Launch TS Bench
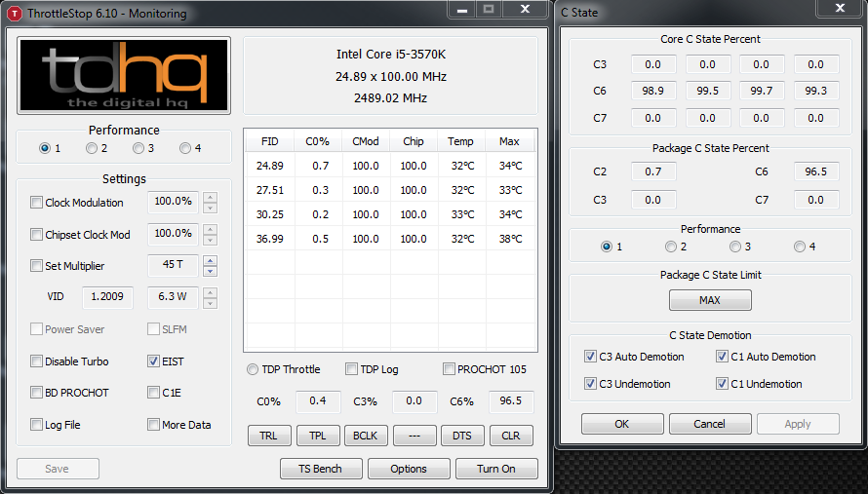The image size is (868, 494). click(x=321, y=469)
